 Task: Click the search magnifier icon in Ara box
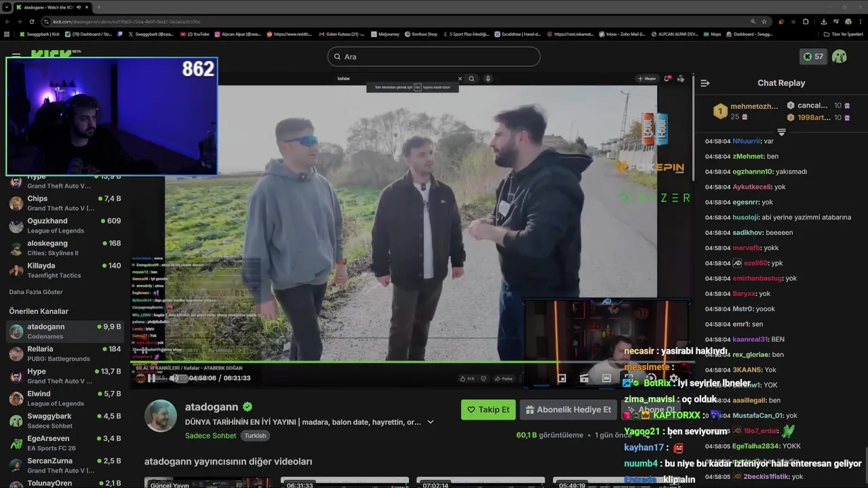coord(337,57)
